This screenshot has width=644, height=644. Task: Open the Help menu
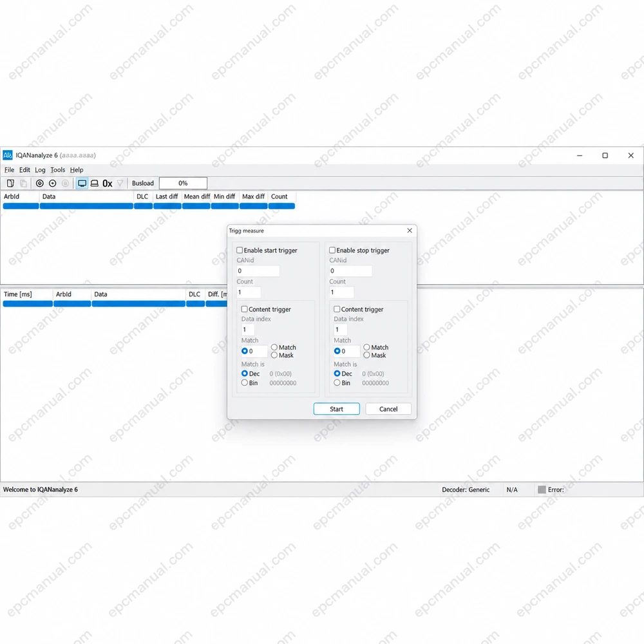77,169
